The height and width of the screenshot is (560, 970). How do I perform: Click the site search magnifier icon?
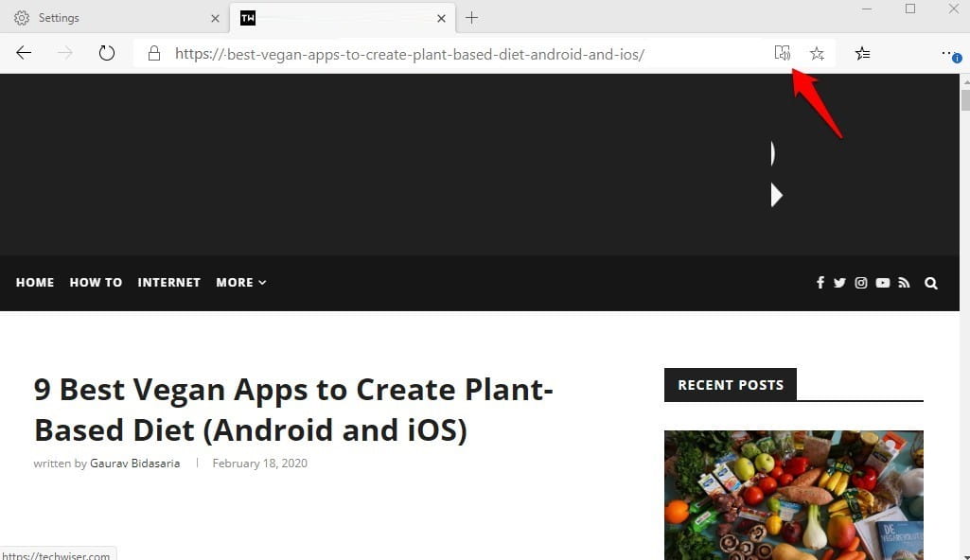pyautogui.click(x=931, y=283)
